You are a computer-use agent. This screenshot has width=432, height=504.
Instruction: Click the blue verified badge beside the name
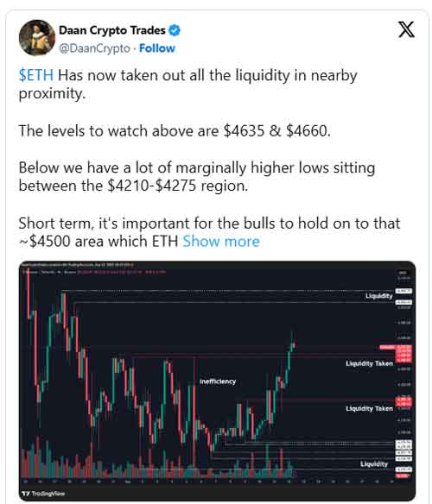175,30
